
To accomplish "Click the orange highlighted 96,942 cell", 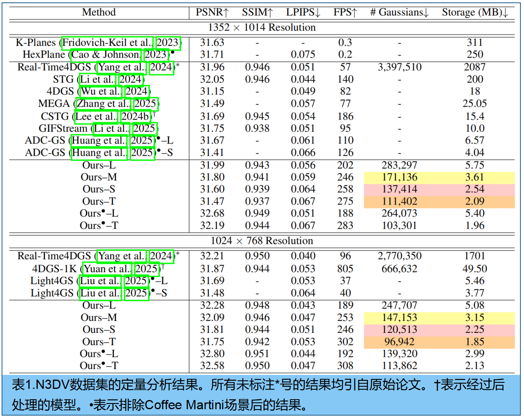I will [x=399, y=342].
